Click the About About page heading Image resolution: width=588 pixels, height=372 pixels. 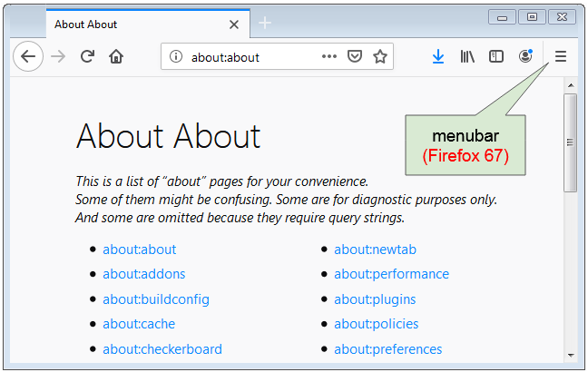tap(168, 136)
